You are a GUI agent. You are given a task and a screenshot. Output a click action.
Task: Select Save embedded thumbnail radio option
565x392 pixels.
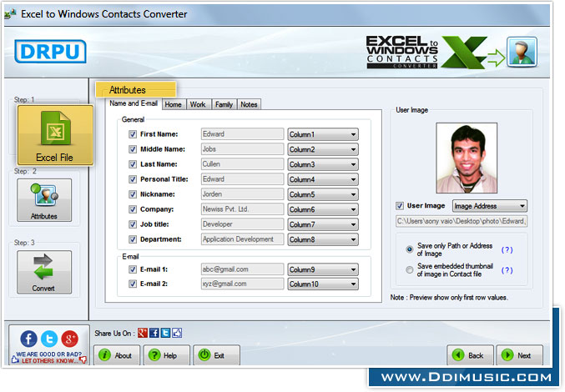[409, 269]
